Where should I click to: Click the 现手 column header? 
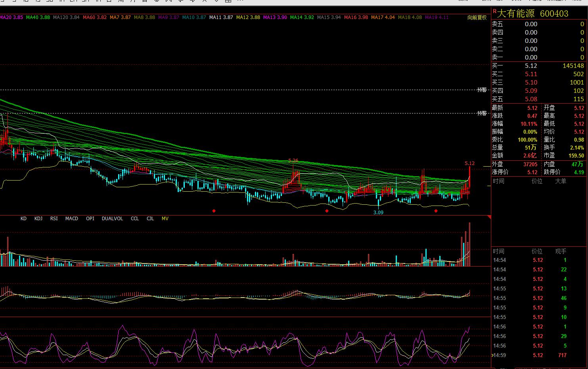point(561,251)
